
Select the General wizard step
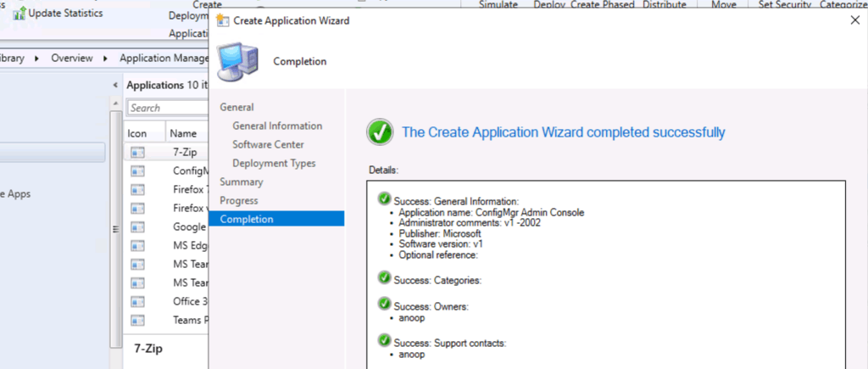point(237,107)
